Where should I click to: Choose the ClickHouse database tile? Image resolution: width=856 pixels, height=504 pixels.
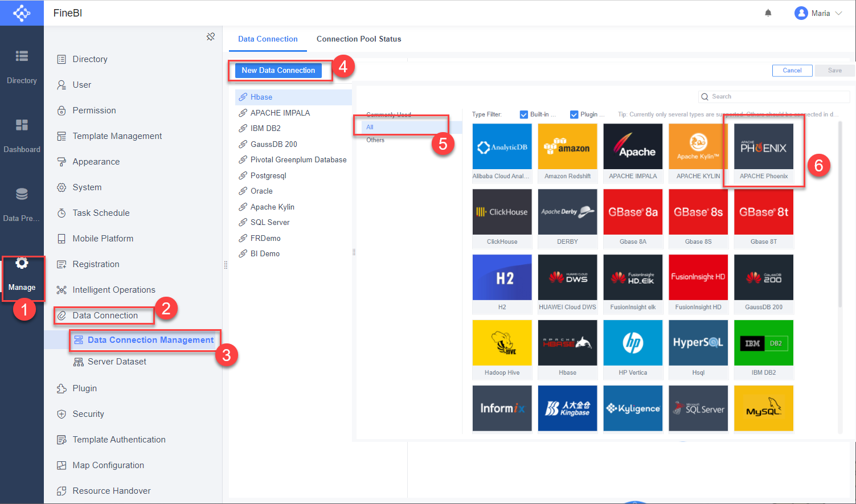point(502,218)
